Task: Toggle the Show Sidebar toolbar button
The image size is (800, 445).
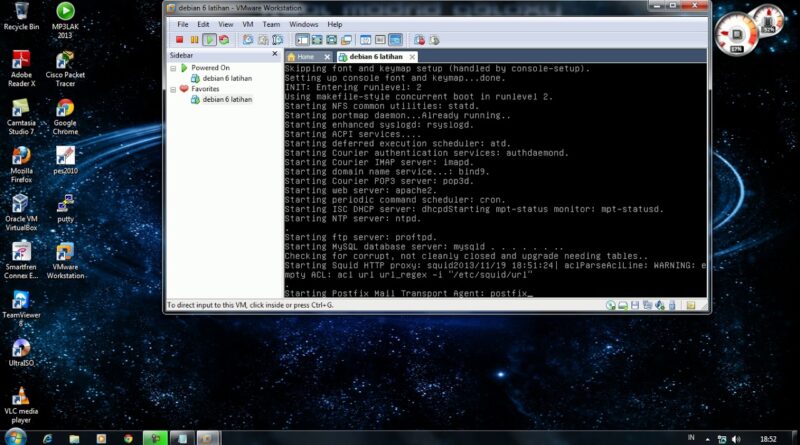Action: tap(302, 40)
